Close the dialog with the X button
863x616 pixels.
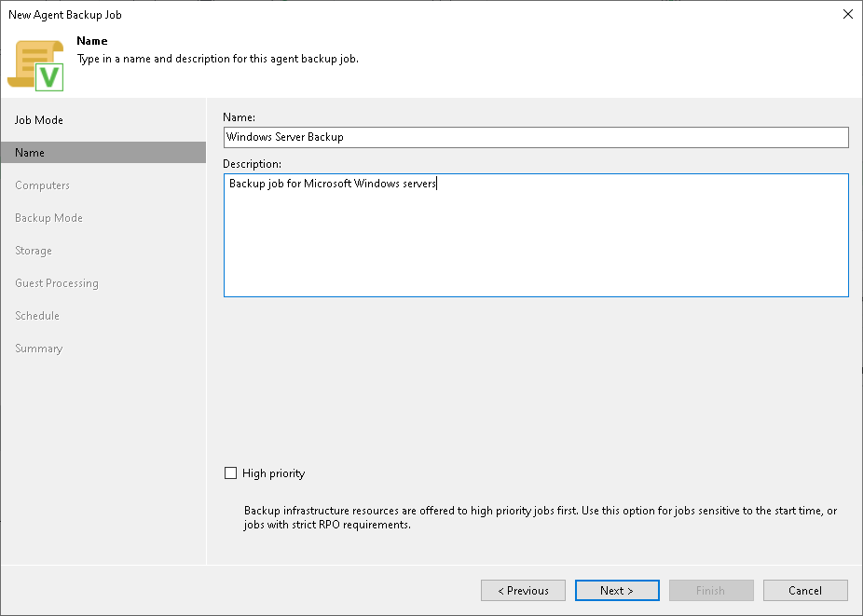point(847,14)
